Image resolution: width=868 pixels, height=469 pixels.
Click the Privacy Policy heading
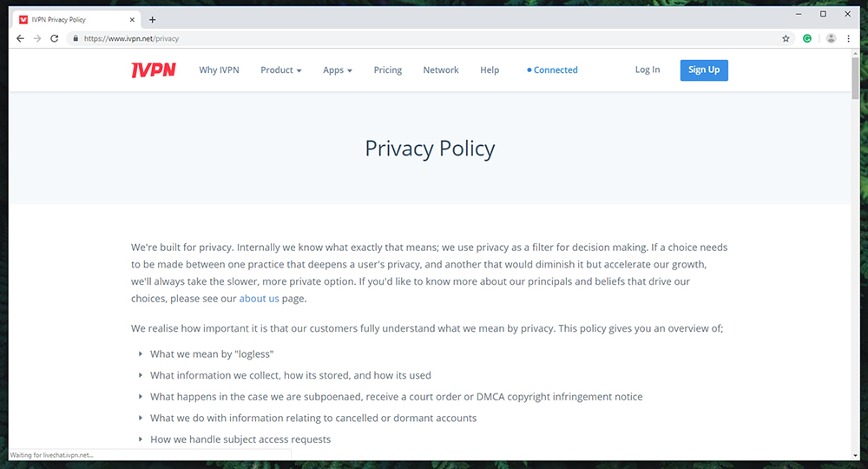click(430, 149)
